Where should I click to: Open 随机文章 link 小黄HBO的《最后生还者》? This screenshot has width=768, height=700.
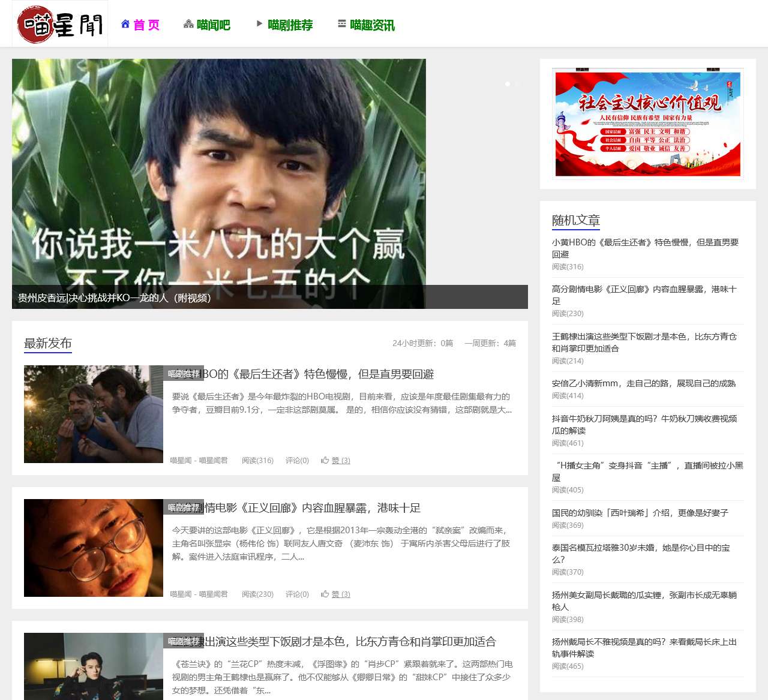(646, 248)
